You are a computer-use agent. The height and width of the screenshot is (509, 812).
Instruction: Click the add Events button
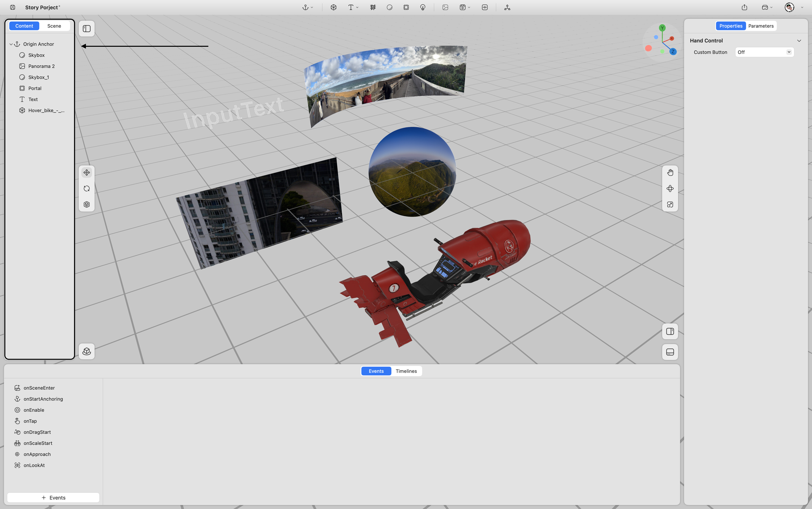[53, 498]
